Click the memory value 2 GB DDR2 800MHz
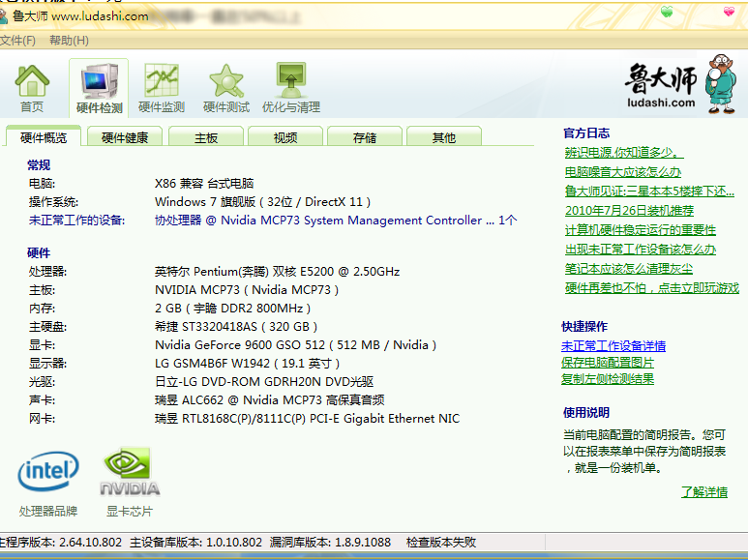Image resolution: width=748 pixels, height=560 pixels. point(233,309)
